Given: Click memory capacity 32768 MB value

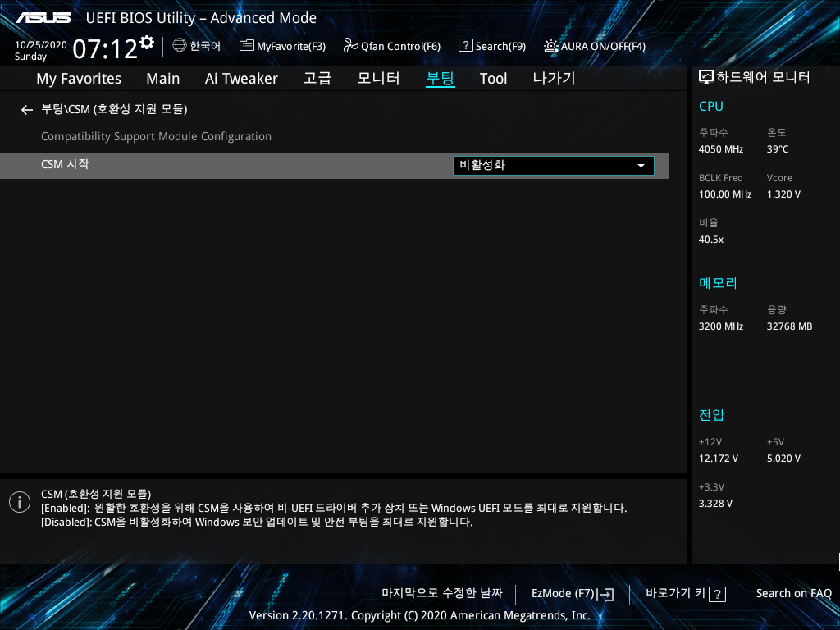Looking at the screenshot, I should 789,326.
